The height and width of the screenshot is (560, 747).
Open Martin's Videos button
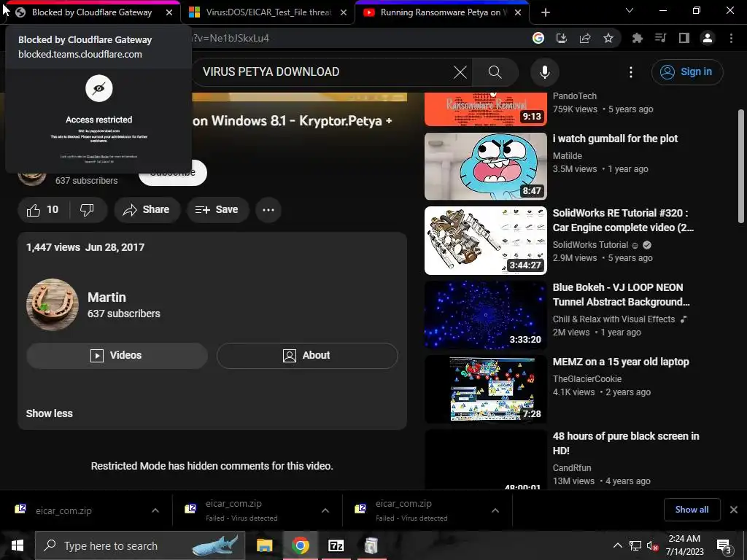[x=117, y=355]
